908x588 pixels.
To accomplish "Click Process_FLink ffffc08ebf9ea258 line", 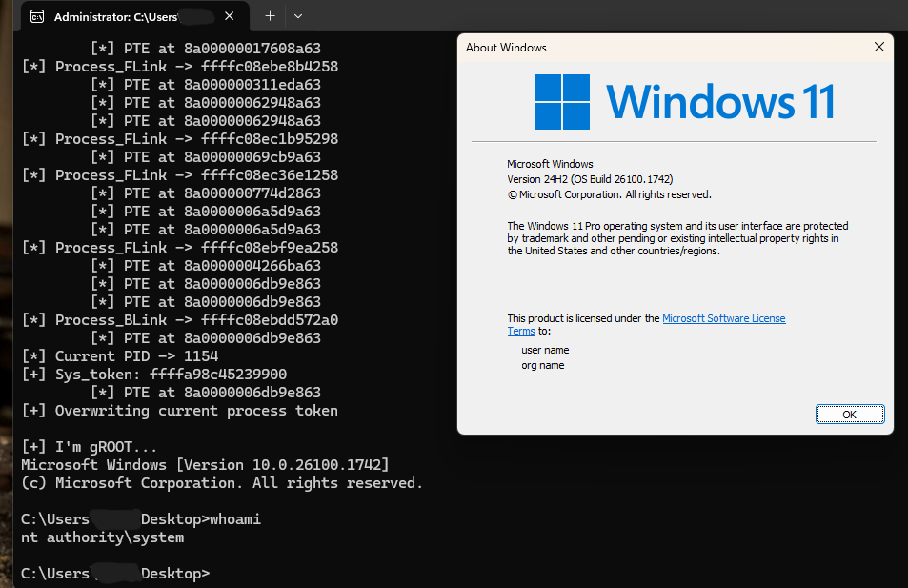I will pyautogui.click(x=179, y=248).
